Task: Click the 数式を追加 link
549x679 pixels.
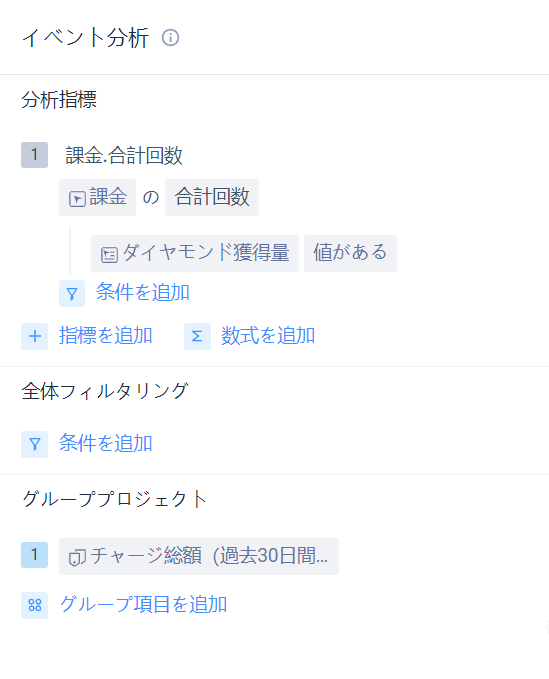Action: [268, 336]
